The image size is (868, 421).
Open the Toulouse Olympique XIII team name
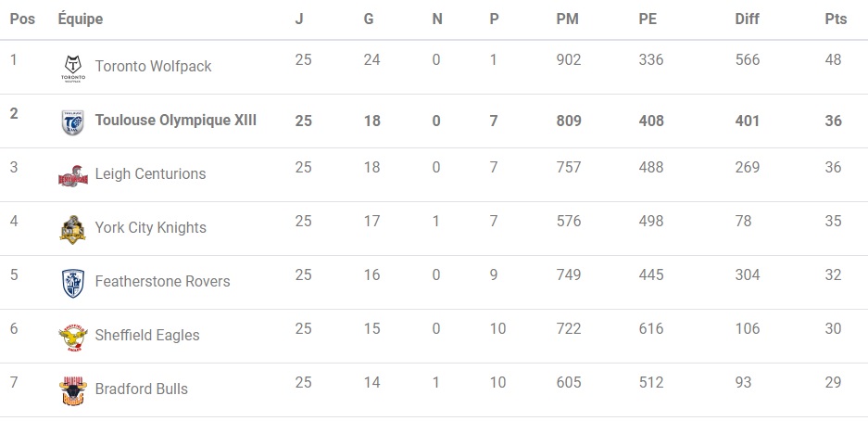pos(176,121)
